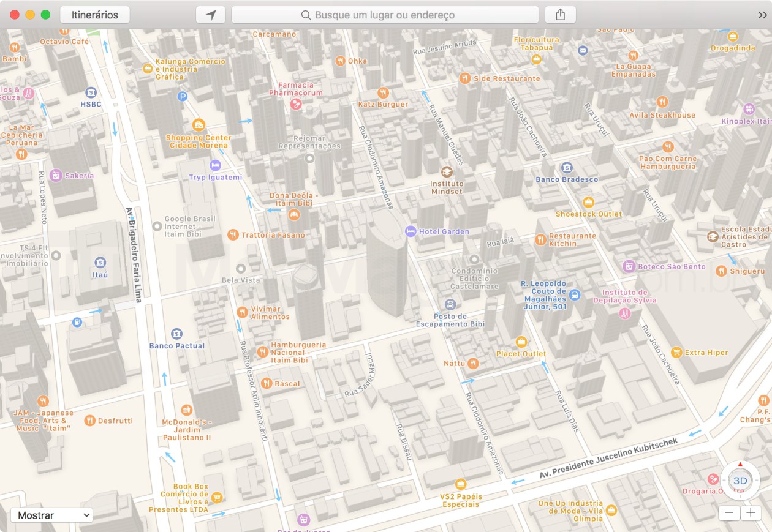
Task: Select the Itaú bank pin
Action: pyautogui.click(x=100, y=263)
